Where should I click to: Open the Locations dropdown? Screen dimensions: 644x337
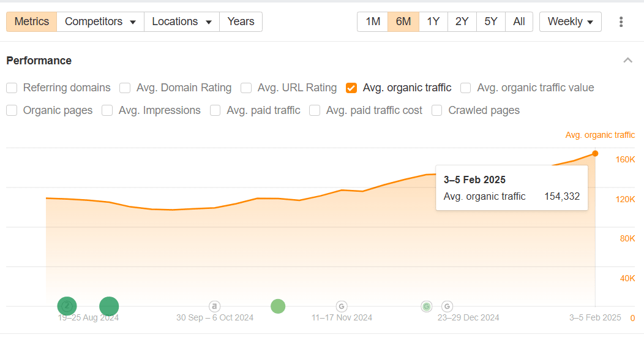(181, 21)
